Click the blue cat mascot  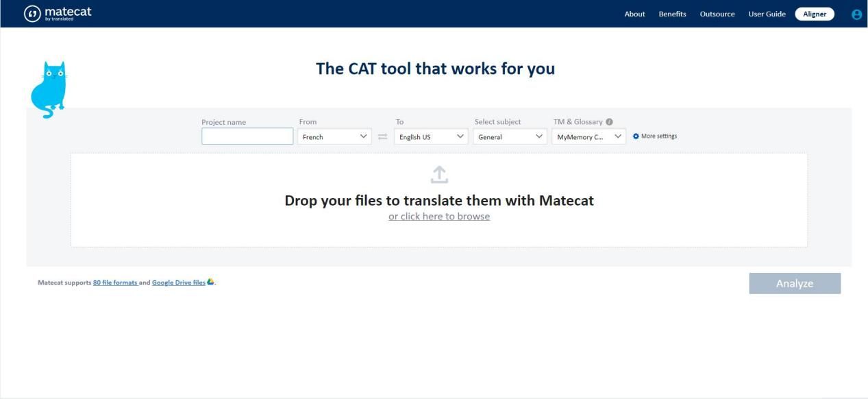(48, 90)
